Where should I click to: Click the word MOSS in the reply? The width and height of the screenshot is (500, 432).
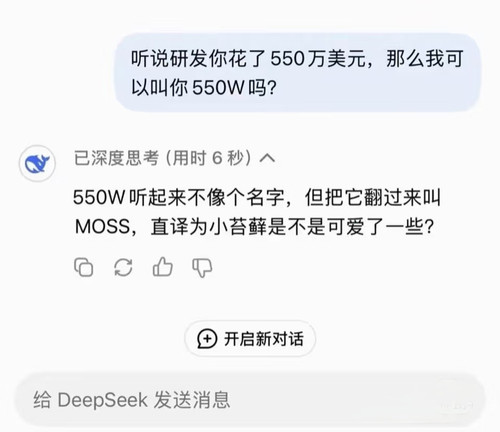pyautogui.click(x=102, y=227)
